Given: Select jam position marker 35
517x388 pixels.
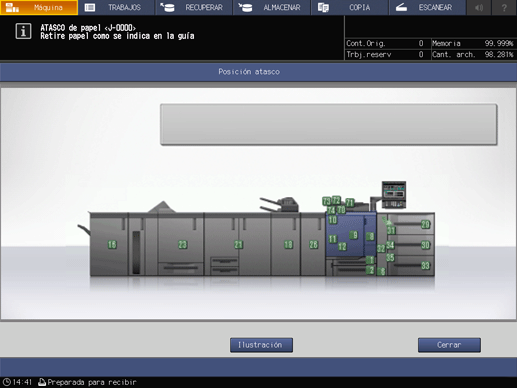Looking at the screenshot, I should [x=390, y=258].
